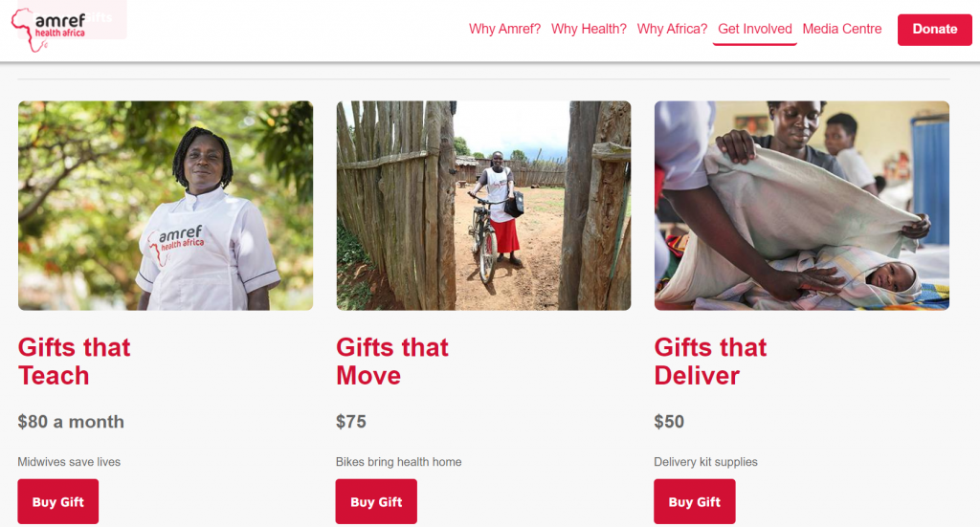Open the Why Amref? menu item

[x=504, y=29]
